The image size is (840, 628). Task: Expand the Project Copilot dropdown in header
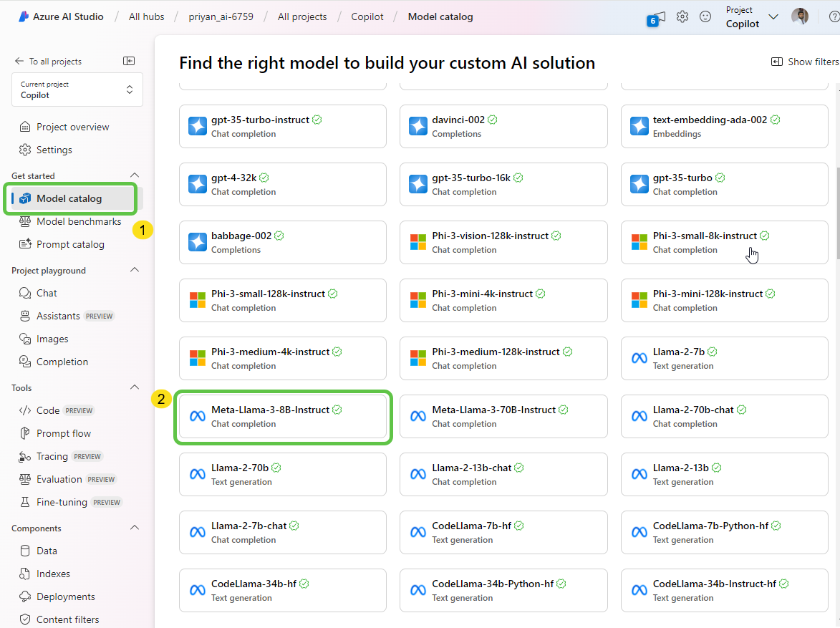click(753, 17)
